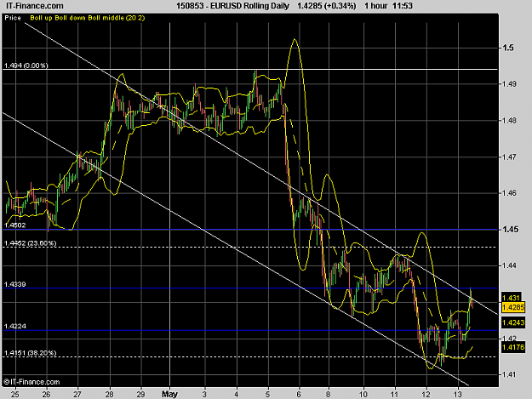Click date 8 on the time axis

pyautogui.click(x=329, y=394)
